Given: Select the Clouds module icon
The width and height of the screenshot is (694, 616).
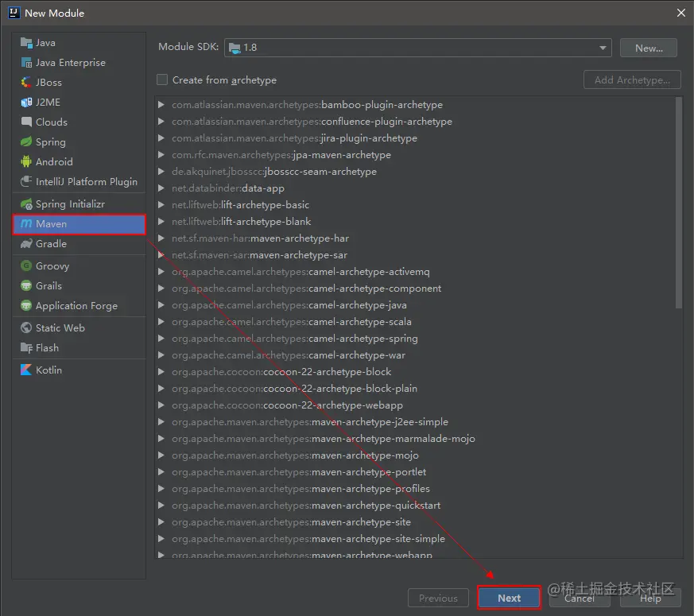Looking at the screenshot, I should 26,122.
